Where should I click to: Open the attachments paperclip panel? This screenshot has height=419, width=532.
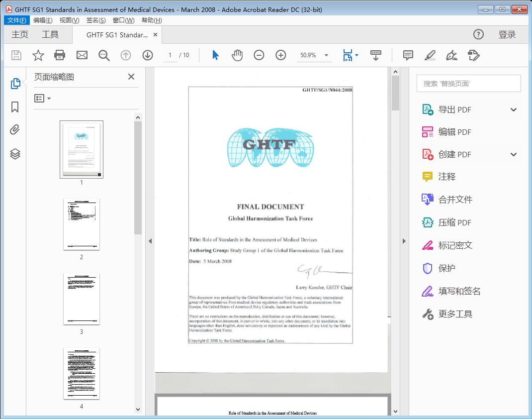(x=14, y=129)
